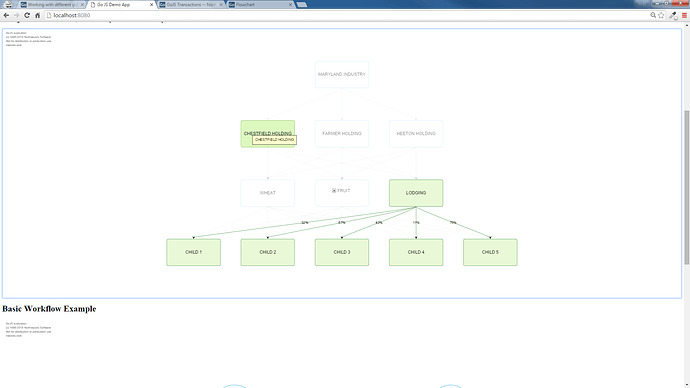Bookmark page with the star icon

point(661,15)
